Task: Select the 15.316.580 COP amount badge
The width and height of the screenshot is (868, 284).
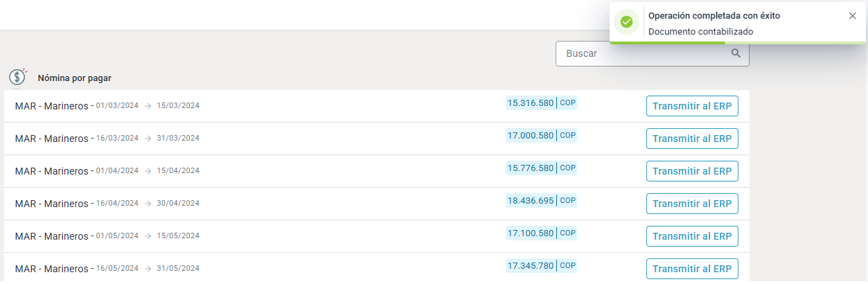Action: [x=541, y=103]
